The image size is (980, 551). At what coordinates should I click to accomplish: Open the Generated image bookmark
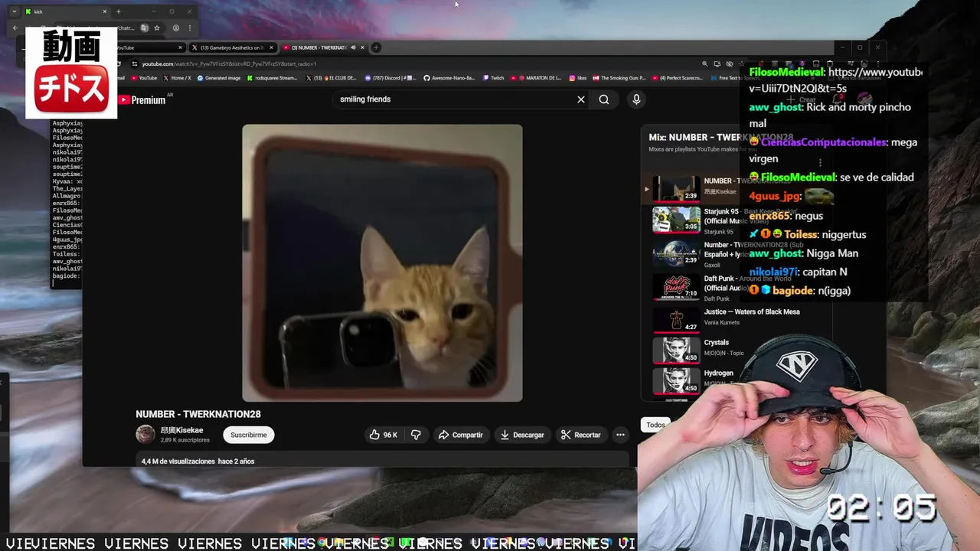pos(218,77)
